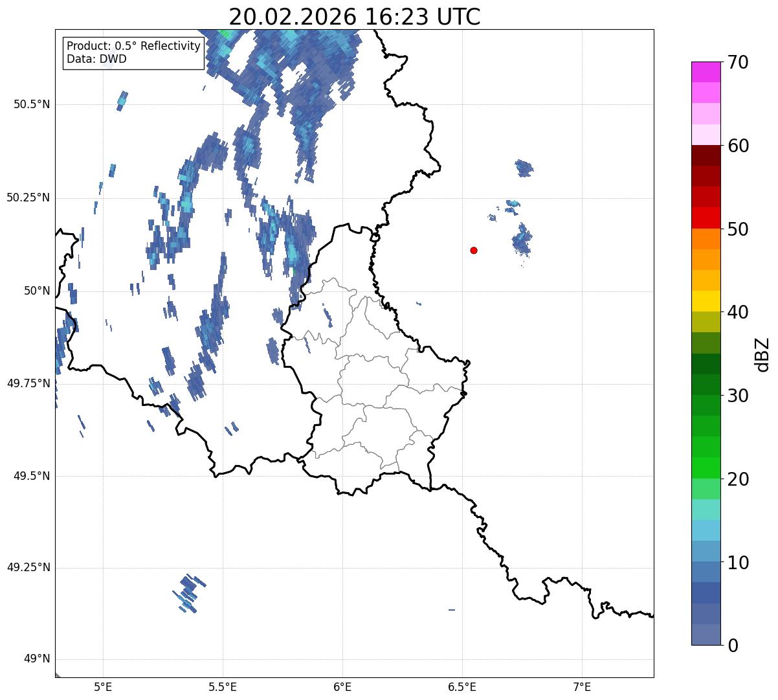Click the dBZ colorbar axis label

click(x=762, y=354)
